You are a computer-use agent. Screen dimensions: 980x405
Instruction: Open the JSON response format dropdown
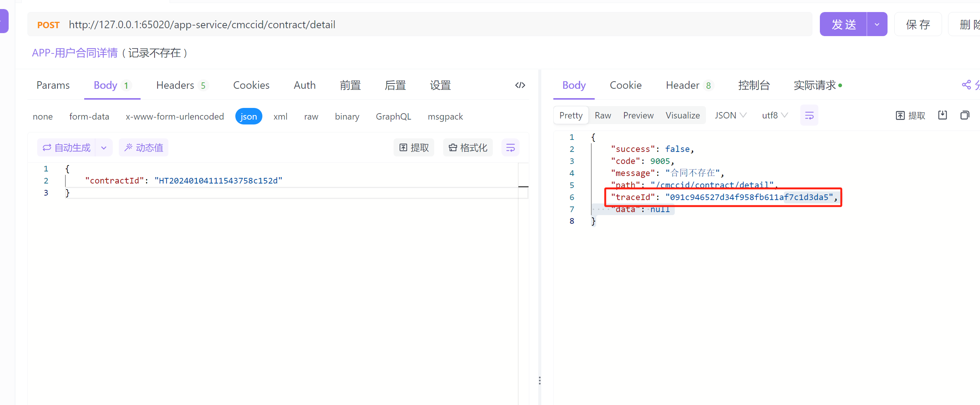(730, 115)
